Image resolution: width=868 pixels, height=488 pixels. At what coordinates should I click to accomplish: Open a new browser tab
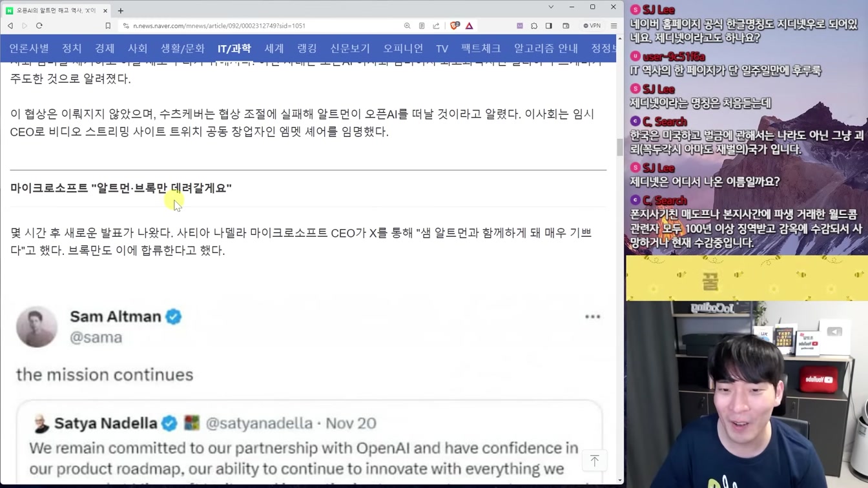pyautogui.click(x=121, y=10)
